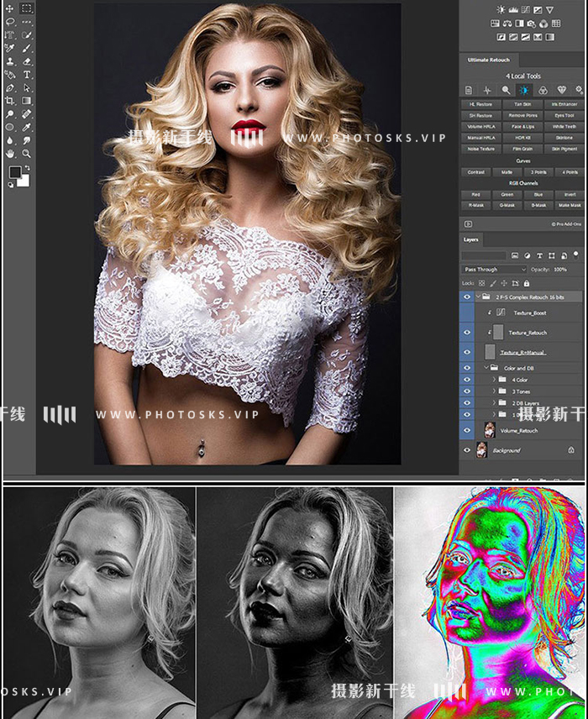This screenshot has width=588, height=719.
Task: Hide the Volume_Retouch layer
Action: [467, 431]
